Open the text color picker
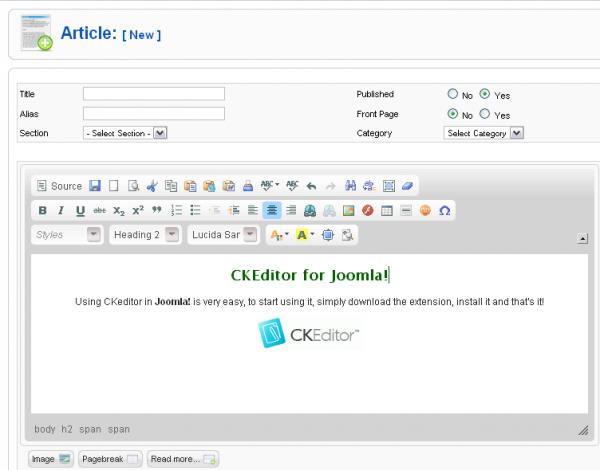The image size is (600, 470). (x=279, y=235)
